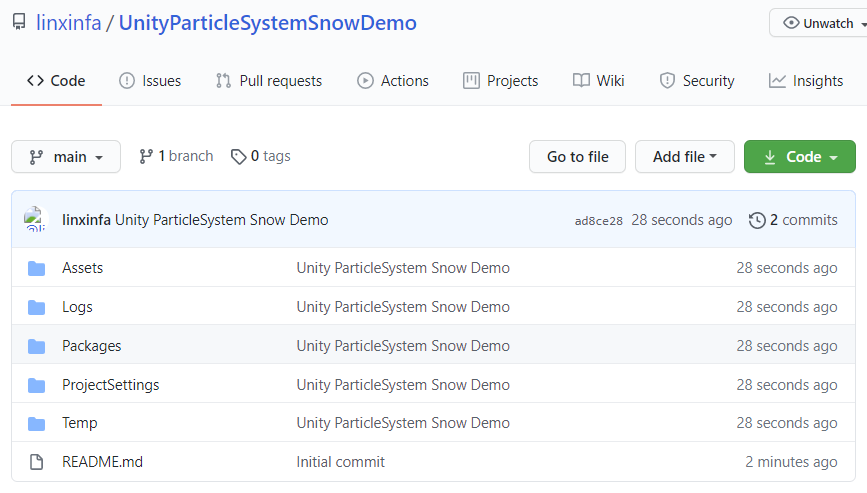Image resolution: width=867 pixels, height=493 pixels.
Task: Click the repository book icon beside linxinfa
Action: (19, 22)
